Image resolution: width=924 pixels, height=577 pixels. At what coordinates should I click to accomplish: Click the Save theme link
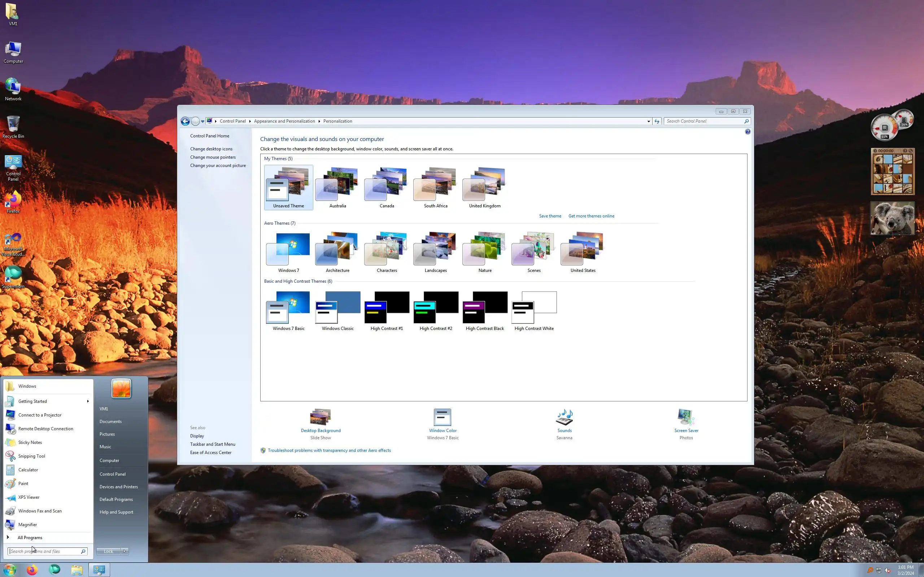[550, 216]
